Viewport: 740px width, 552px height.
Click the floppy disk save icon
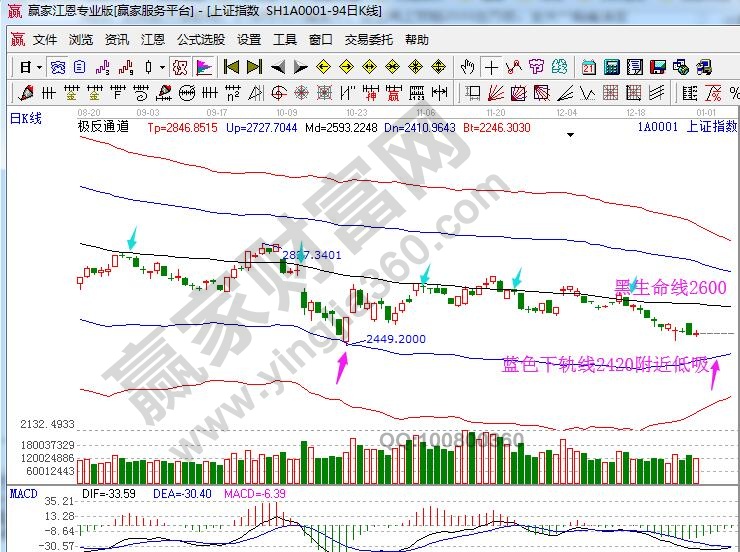tap(657, 67)
